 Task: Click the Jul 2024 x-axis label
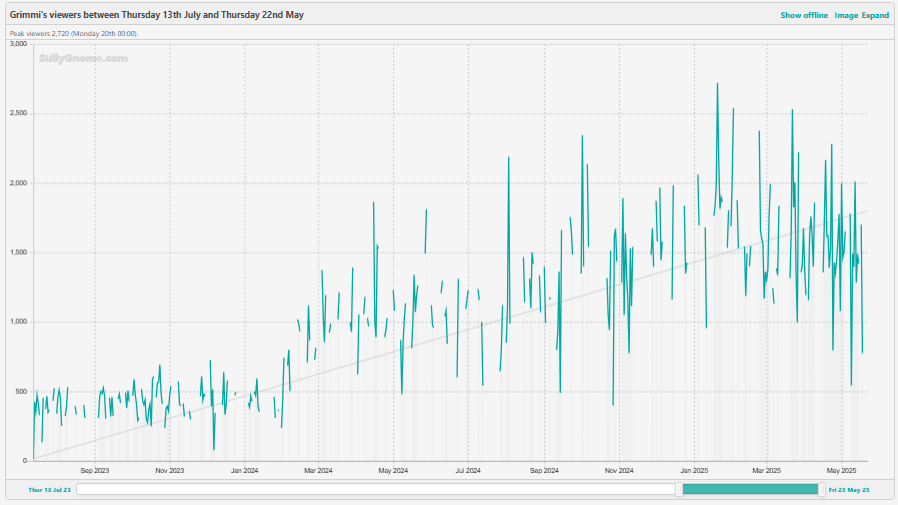click(468, 469)
